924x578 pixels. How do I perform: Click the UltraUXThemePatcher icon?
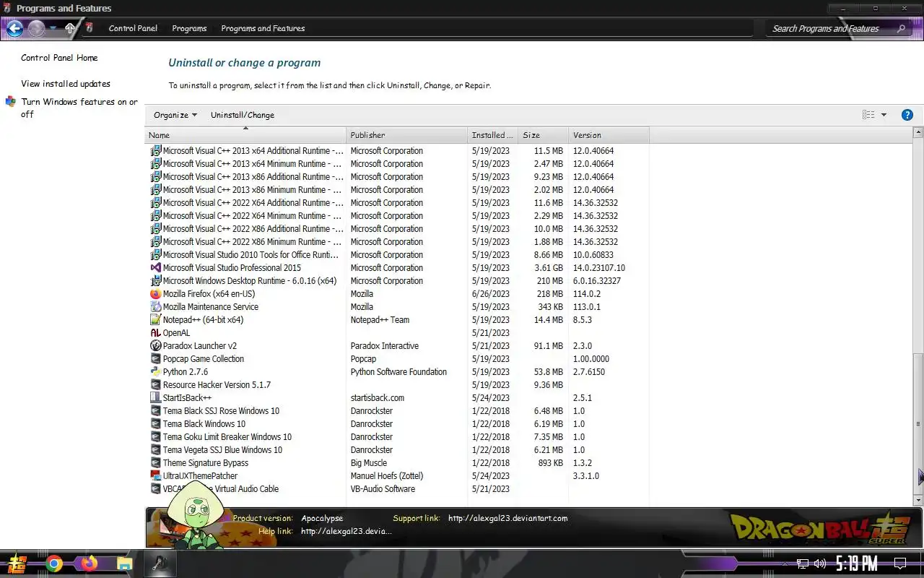155,476
